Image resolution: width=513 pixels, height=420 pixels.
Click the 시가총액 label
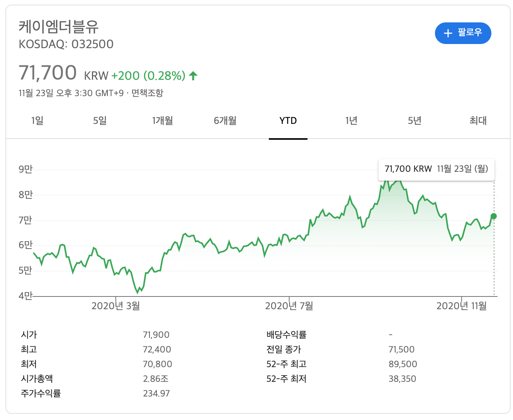click(37, 379)
